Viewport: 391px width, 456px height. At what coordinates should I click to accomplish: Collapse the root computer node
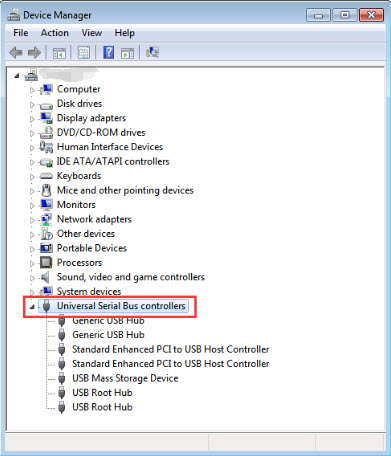pos(17,76)
